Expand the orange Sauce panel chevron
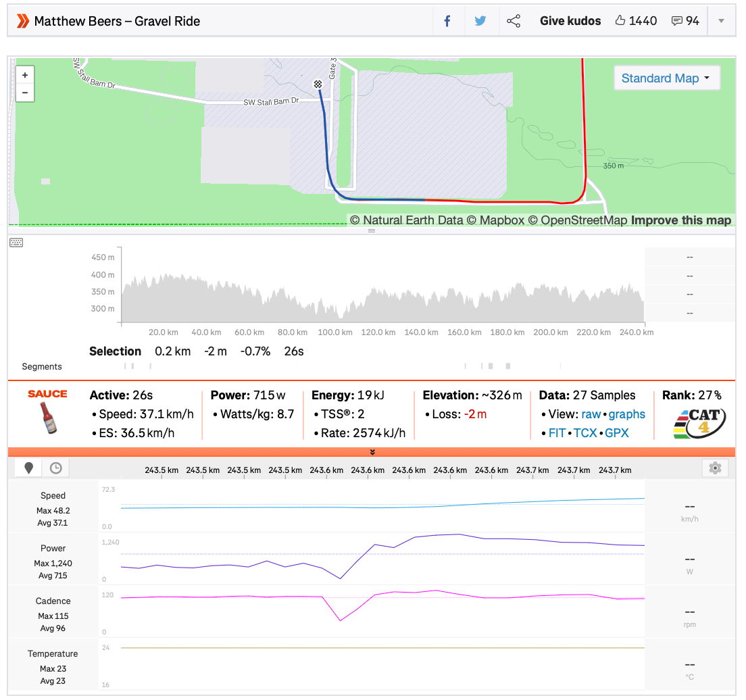Image resolution: width=746 pixels, height=700 pixels. point(372,451)
